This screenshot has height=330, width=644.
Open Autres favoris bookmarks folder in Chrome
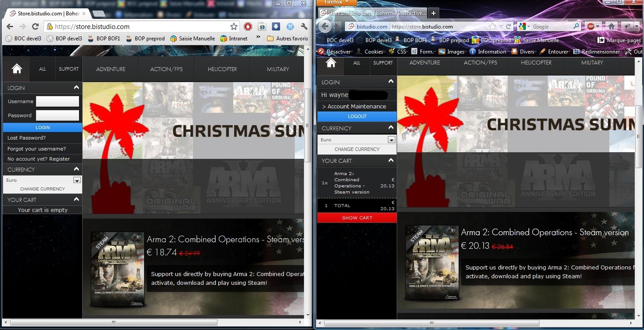(x=288, y=38)
